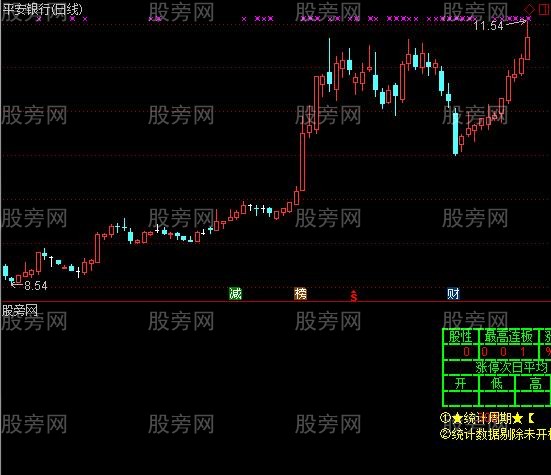Click the orange 榜 marker below the chart
Image resolution: width=551 pixels, height=475 pixels.
(x=300, y=293)
